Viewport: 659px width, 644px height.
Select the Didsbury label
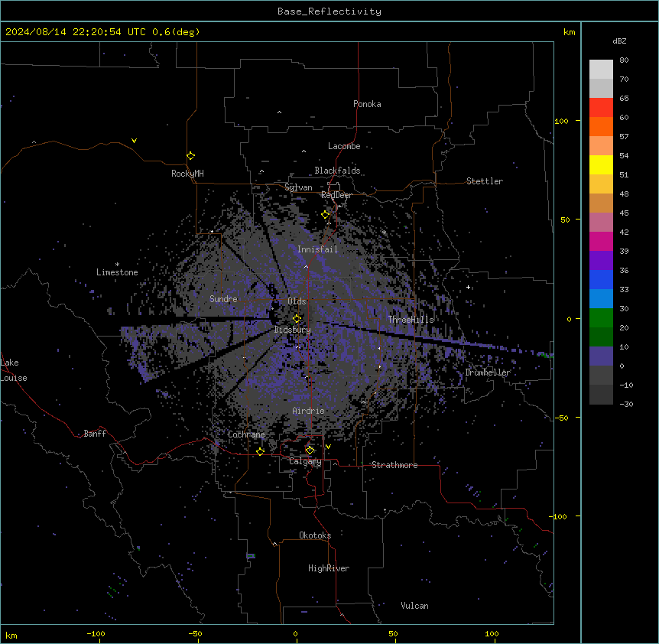coord(293,330)
